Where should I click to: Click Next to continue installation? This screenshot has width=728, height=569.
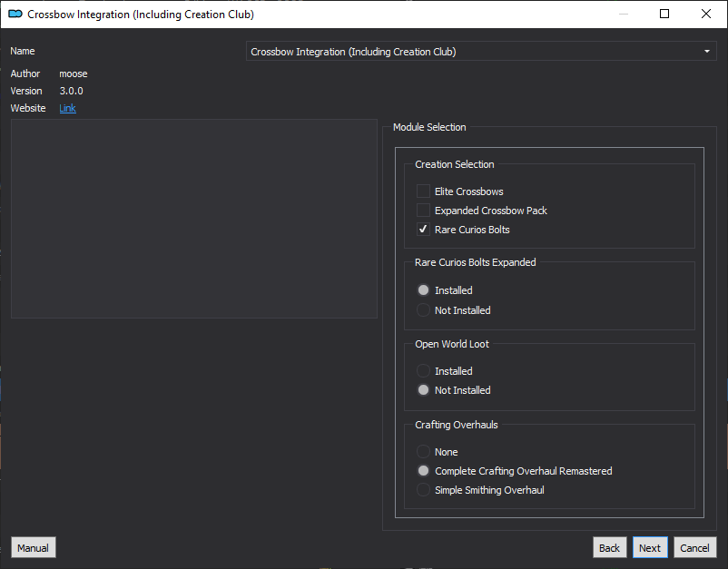point(650,547)
